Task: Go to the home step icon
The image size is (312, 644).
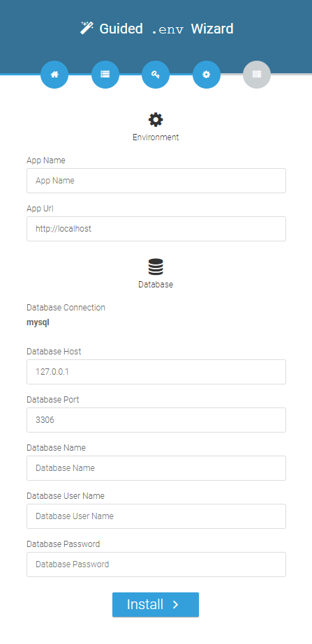Action: [x=54, y=75]
